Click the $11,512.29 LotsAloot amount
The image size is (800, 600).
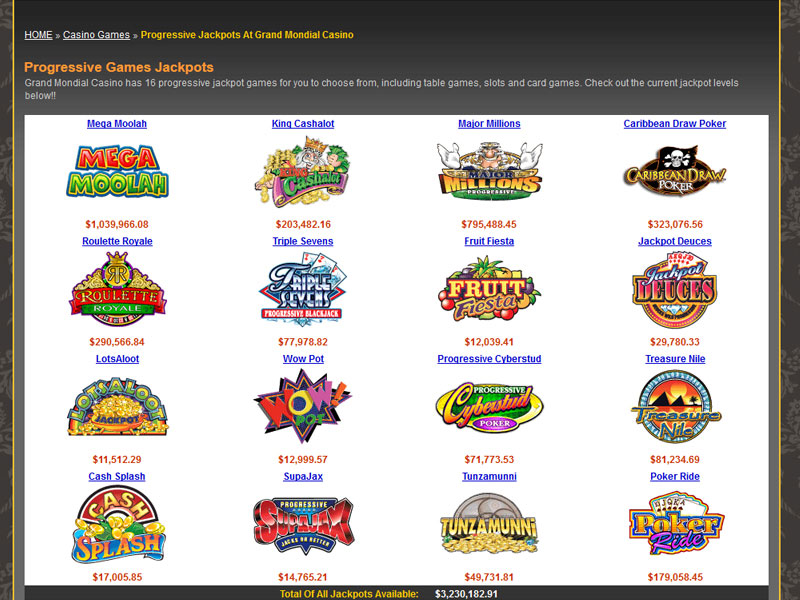(x=117, y=459)
